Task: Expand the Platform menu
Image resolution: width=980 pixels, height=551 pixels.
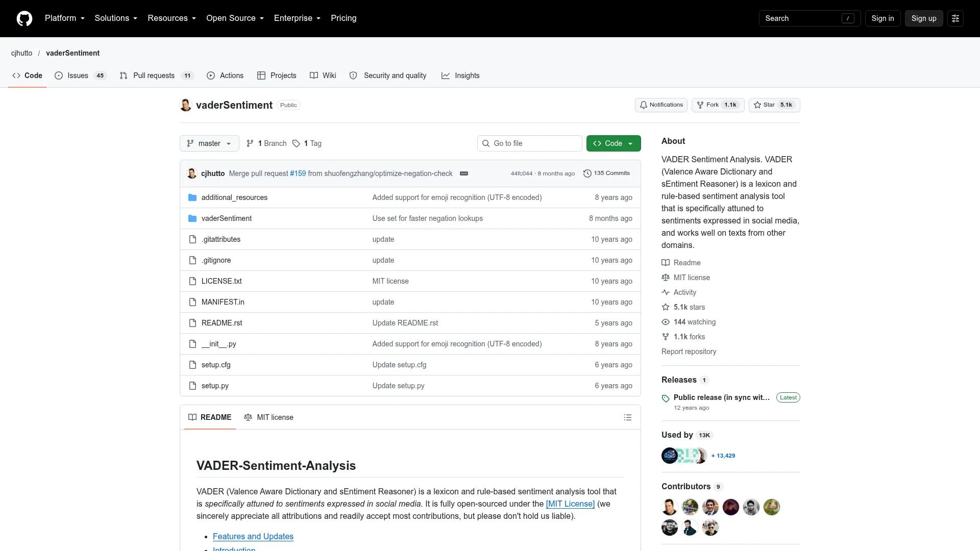Action: tap(65, 18)
